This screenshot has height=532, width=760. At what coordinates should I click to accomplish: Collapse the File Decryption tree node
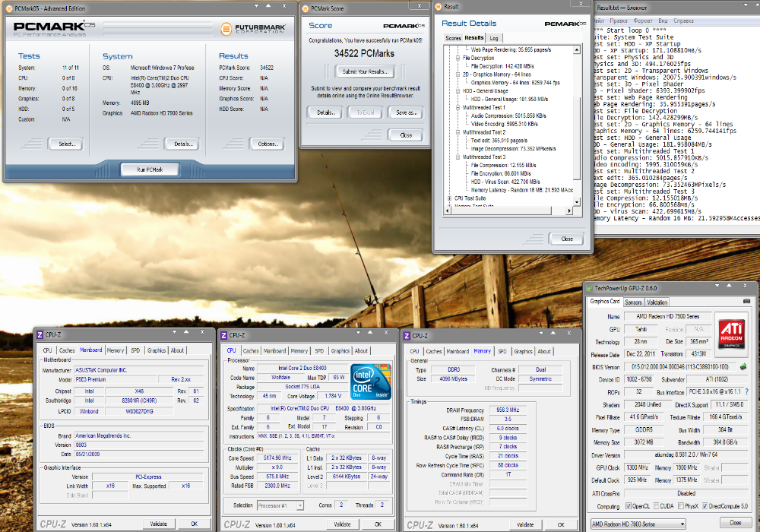(x=458, y=58)
